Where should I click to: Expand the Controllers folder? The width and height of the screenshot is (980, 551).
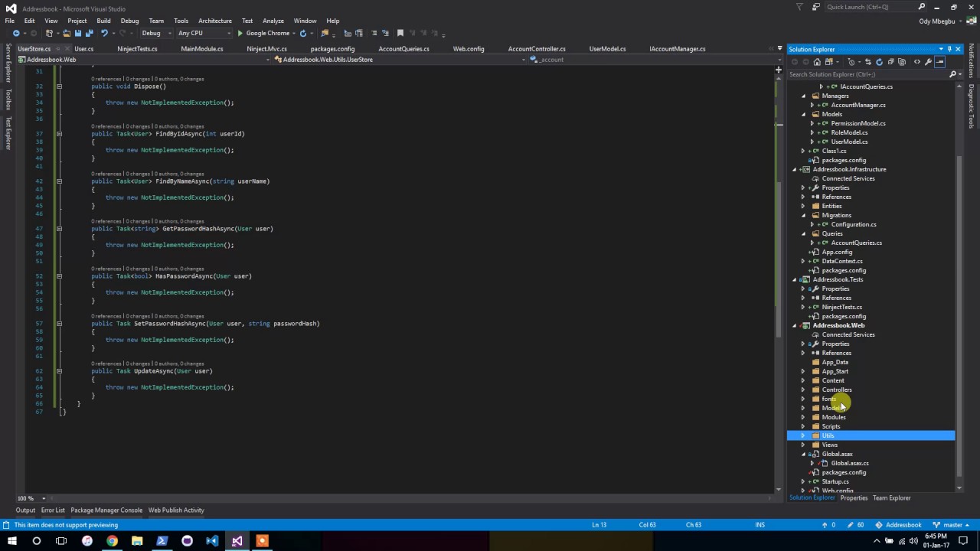[x=803, y=390]
